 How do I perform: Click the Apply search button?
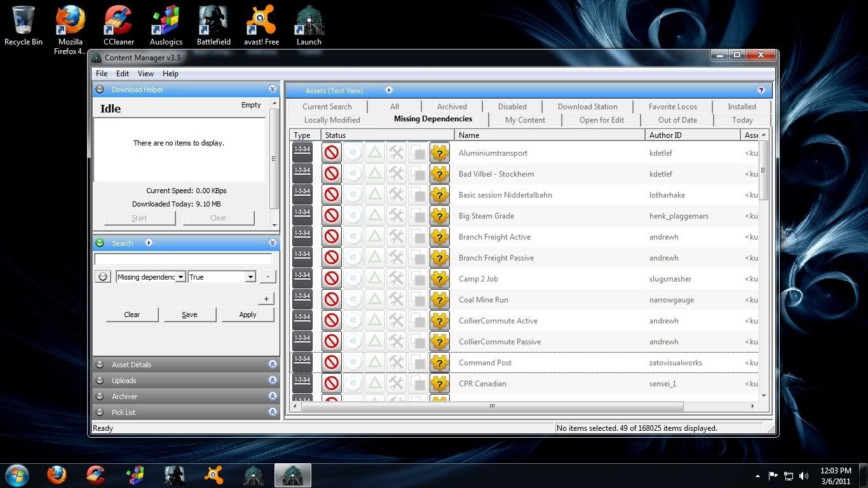[x=248, y=315]
